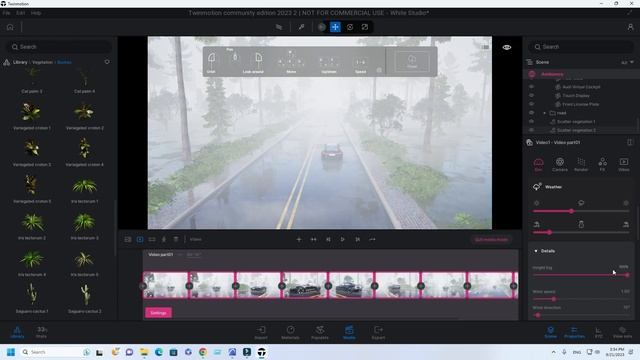
Task: Adjust the Wind direction slider
Action: tap(581, 315)
